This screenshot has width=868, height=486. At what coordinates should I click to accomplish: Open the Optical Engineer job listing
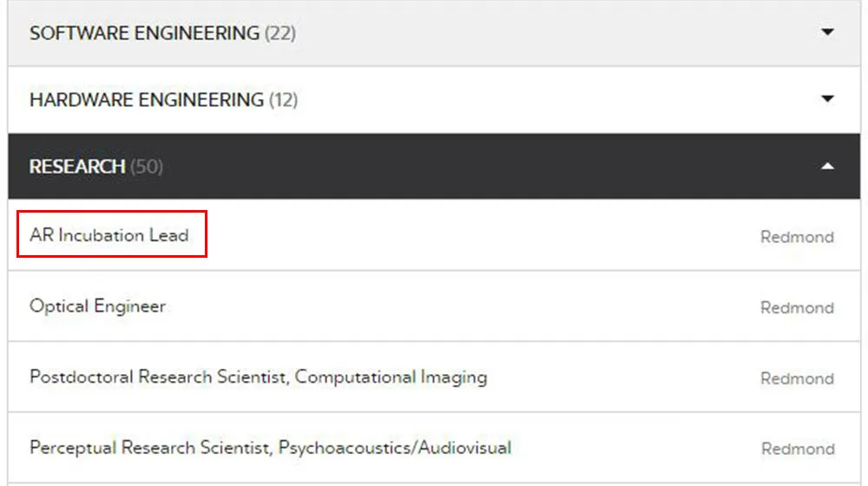click(97, 306)
